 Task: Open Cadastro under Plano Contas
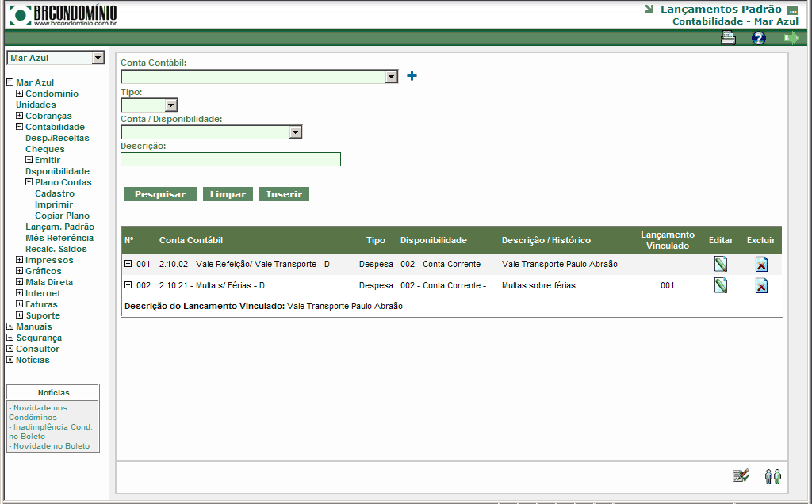click(55, 193)
